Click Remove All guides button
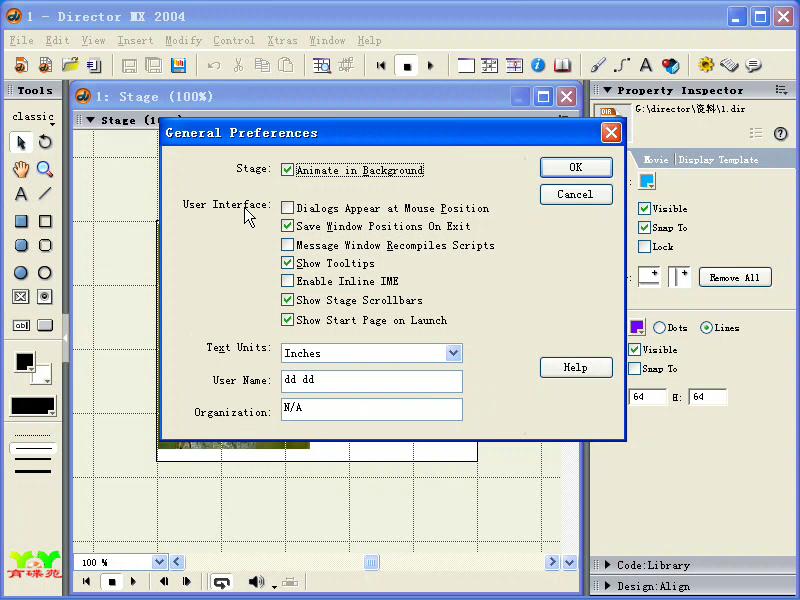 735,278
